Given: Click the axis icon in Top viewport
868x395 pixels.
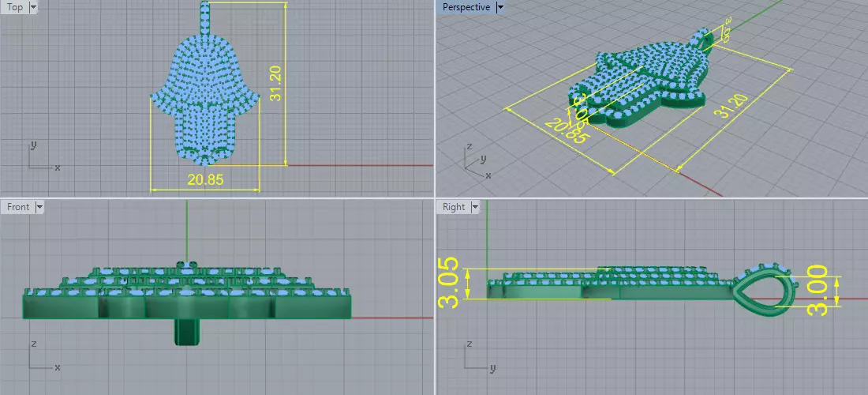Looking at the screenshot, I should [x=43, y=156].
